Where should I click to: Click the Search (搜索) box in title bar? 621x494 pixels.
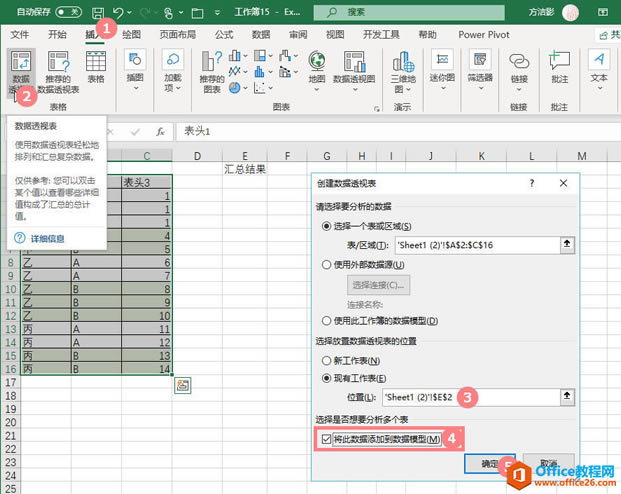(409, 12)
